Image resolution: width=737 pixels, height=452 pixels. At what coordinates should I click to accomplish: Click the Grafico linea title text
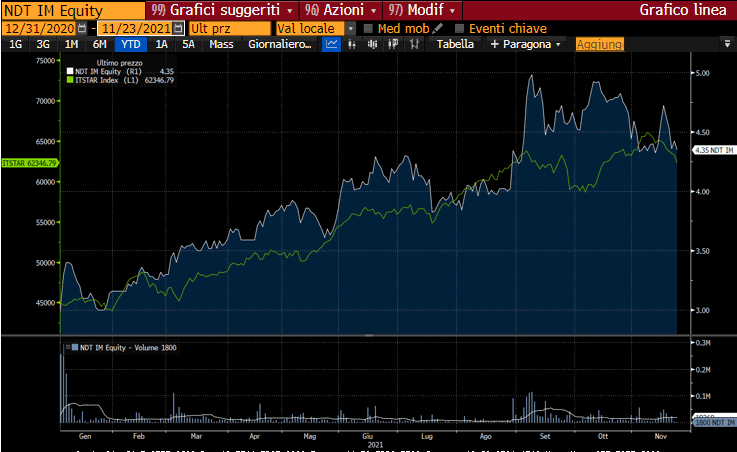point(682,10)
